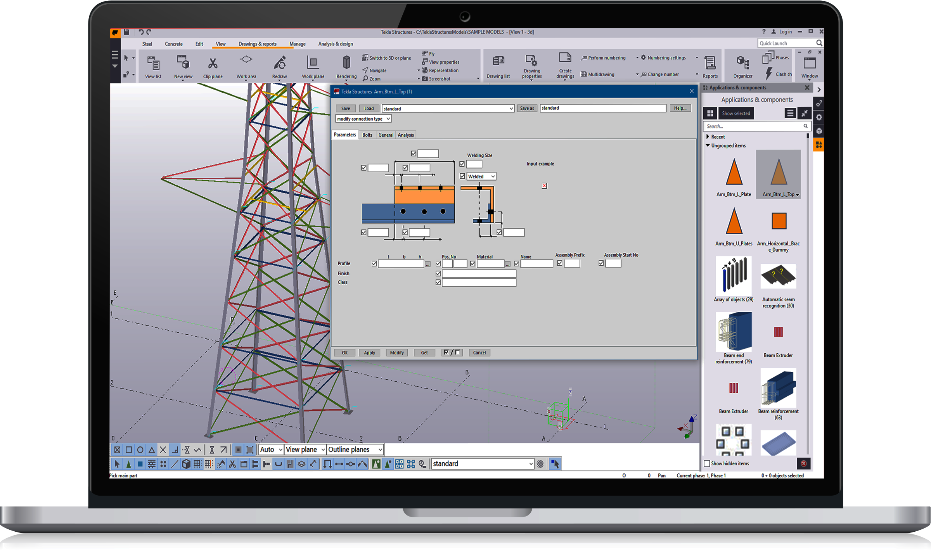Click the Screenshot command

click(x=436, y=79)
